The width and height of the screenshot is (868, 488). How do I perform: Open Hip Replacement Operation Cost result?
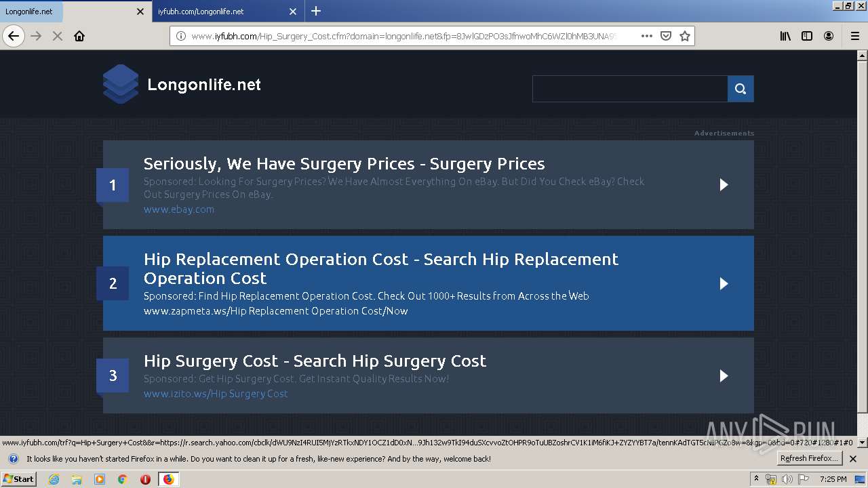point(381,268)
